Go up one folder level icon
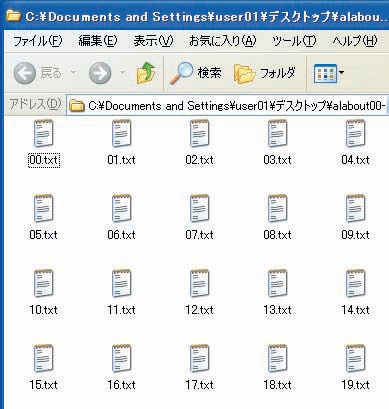Image resolution: width=389 pixels, height=409 pixels. point(146,73)
